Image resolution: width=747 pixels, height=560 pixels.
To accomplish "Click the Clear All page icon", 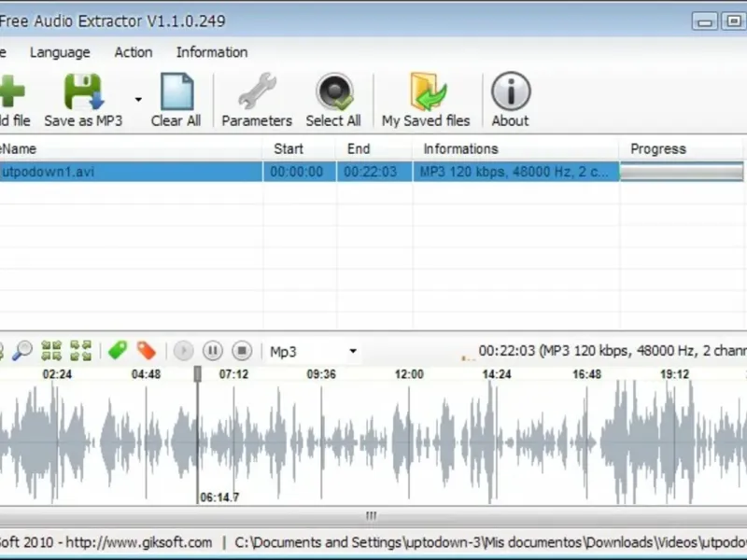I will click(176, 91).
